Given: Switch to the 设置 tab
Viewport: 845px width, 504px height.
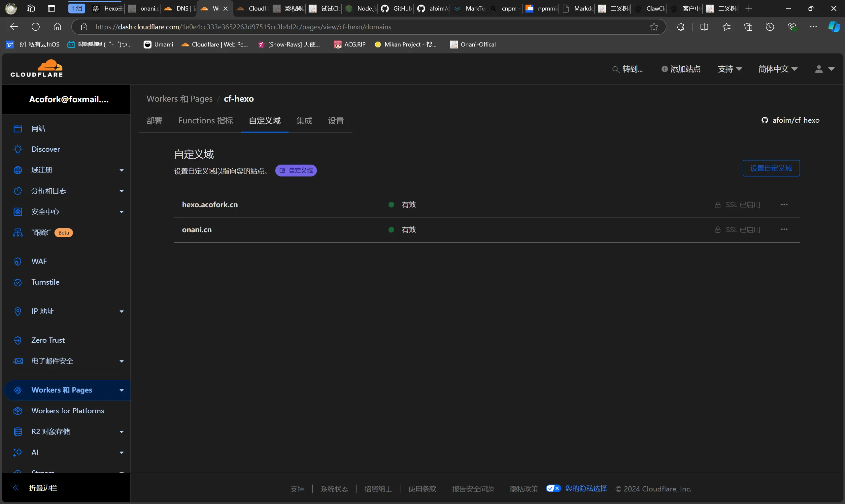Looking at the screenshot, I should (x=336, y=121).
